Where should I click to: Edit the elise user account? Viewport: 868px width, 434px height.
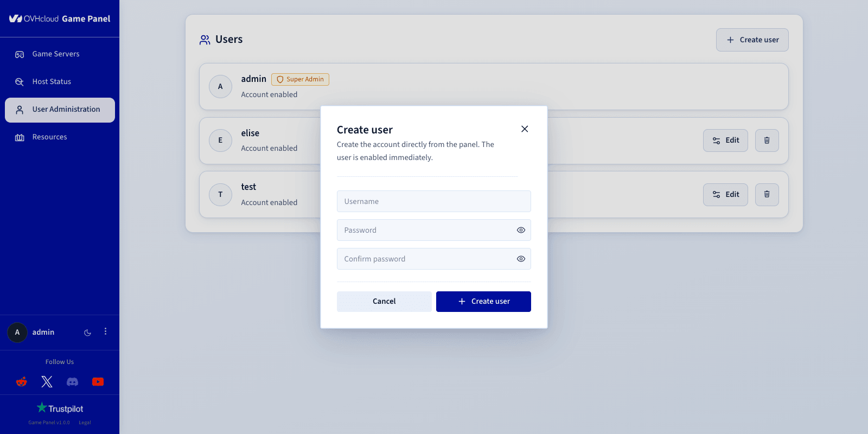point(725,141)
